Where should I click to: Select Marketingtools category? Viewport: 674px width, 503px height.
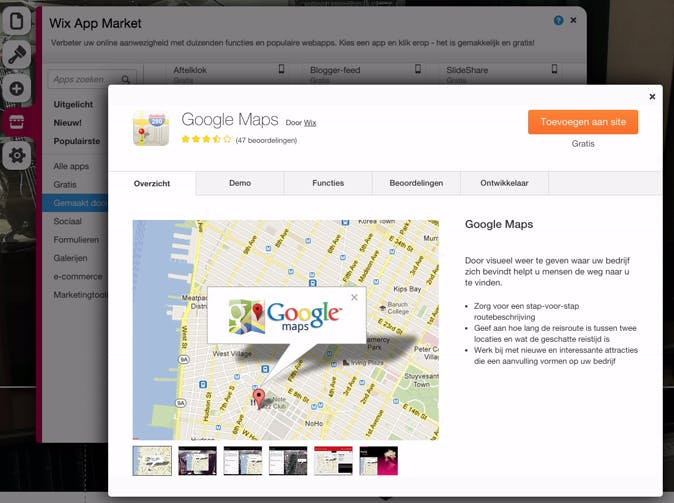click(80, 295)
